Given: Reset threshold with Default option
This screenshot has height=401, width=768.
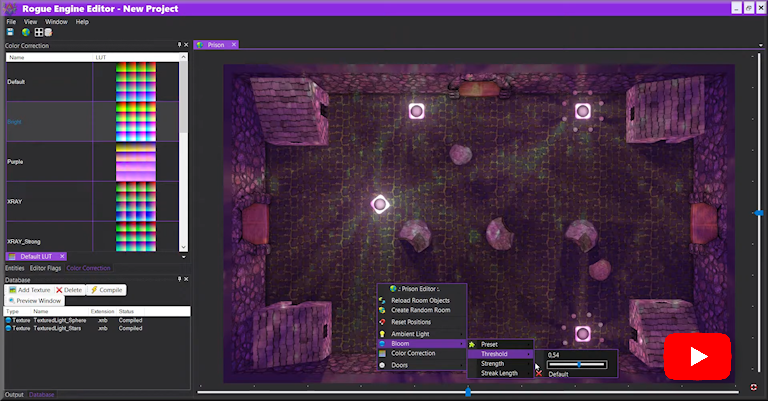Looking at the screenshot, I should [558, 374].
